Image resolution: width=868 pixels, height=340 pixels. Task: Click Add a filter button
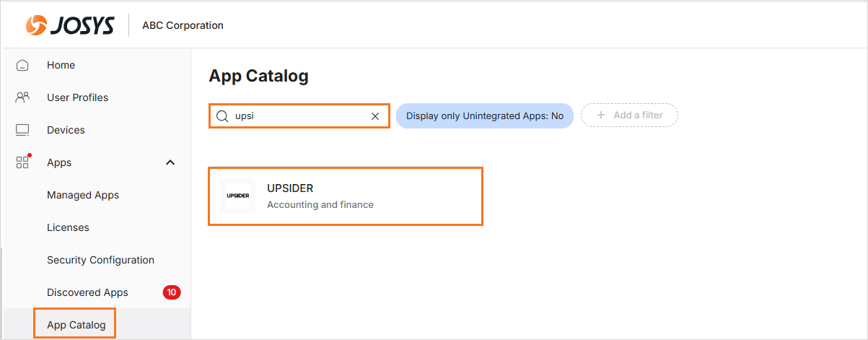pyautogui.click(x=629, y=115)
